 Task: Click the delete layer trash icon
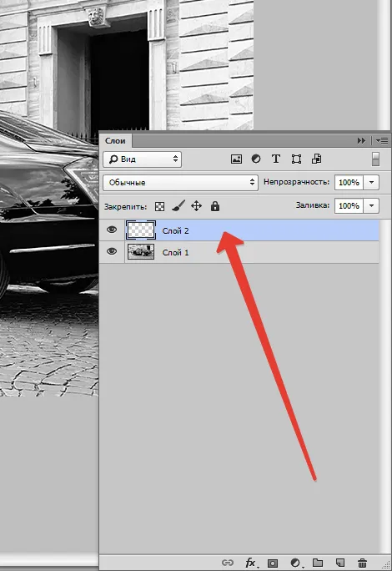tap(362, 563)
